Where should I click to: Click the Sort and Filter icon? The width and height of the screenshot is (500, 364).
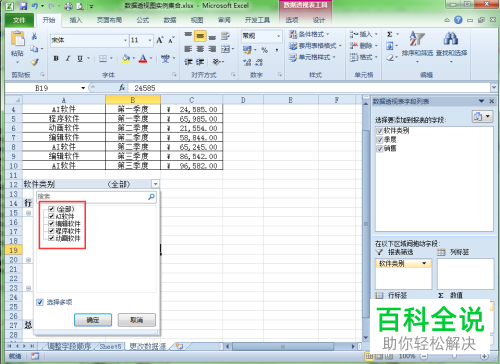click(x=417, y=39)
